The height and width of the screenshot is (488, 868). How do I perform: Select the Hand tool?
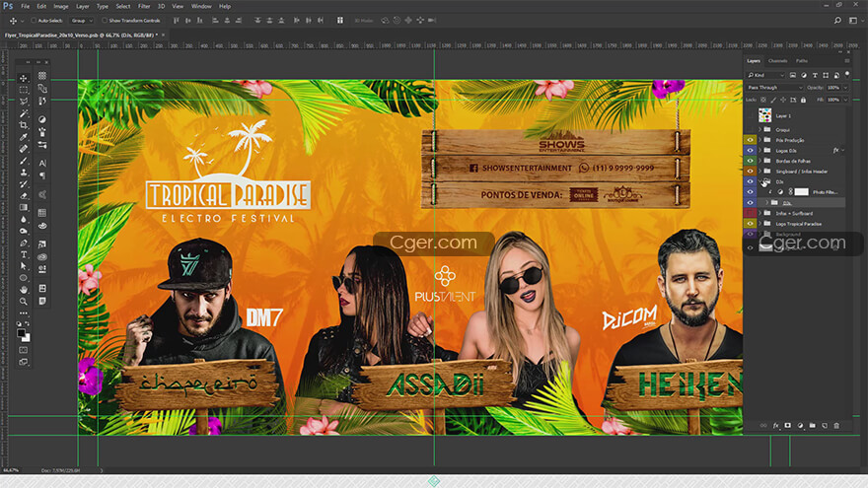point(24,290)
